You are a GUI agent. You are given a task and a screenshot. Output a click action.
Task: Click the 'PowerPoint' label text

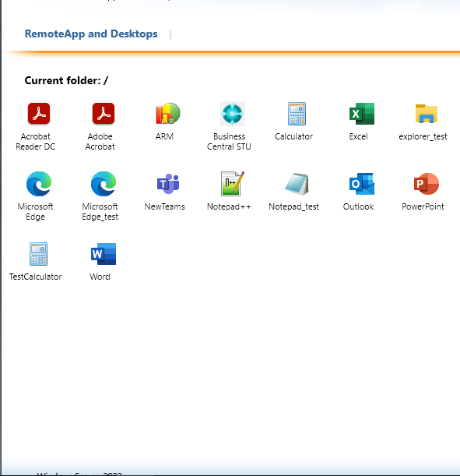click(x=423, y=206)
